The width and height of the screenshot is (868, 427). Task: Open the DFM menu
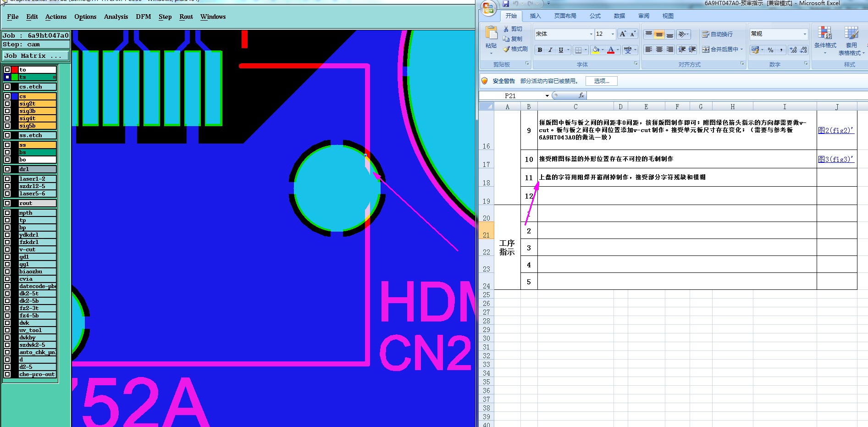point(144,17)
